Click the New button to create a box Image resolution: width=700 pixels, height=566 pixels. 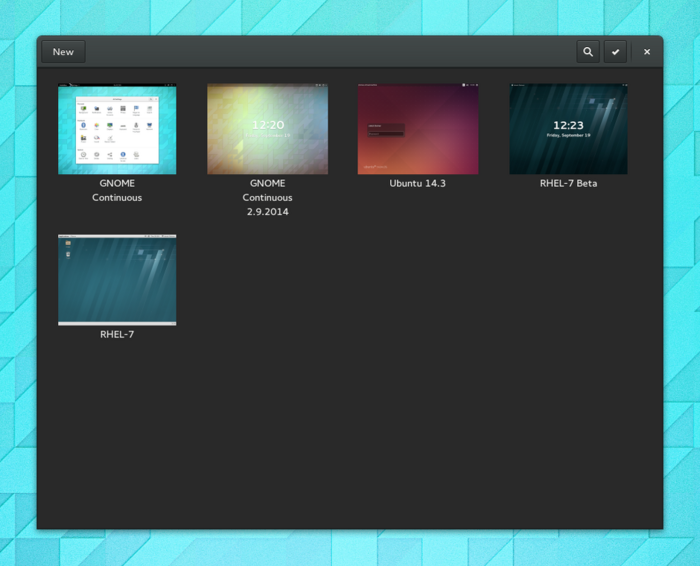63,52
